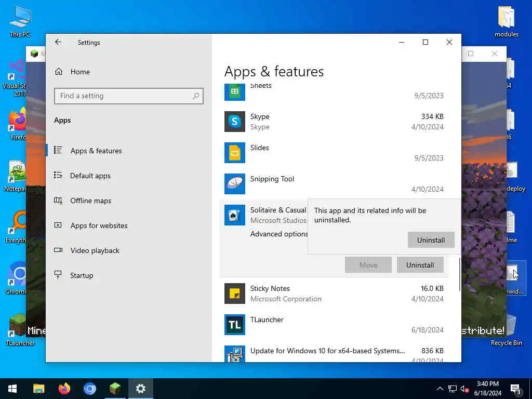Click the Video playback camera icon
The width and height of the screenshot is (532, 399).
pyautogui.click(x=58, y=250)
